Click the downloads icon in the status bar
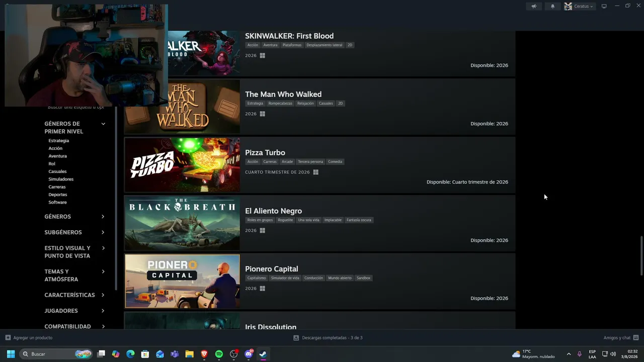The image size is (644, 362). tap(296, 338)
